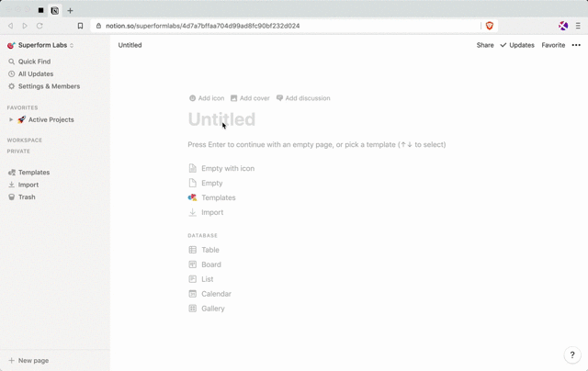
Task: Click the plus icon beside New page
Action: pos(12,361)
